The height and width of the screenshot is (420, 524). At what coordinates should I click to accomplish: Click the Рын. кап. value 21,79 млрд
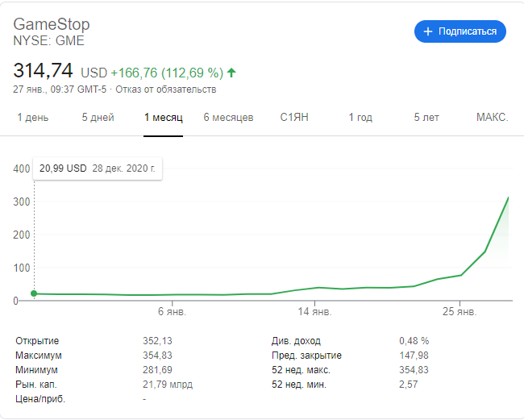point(168,385)
